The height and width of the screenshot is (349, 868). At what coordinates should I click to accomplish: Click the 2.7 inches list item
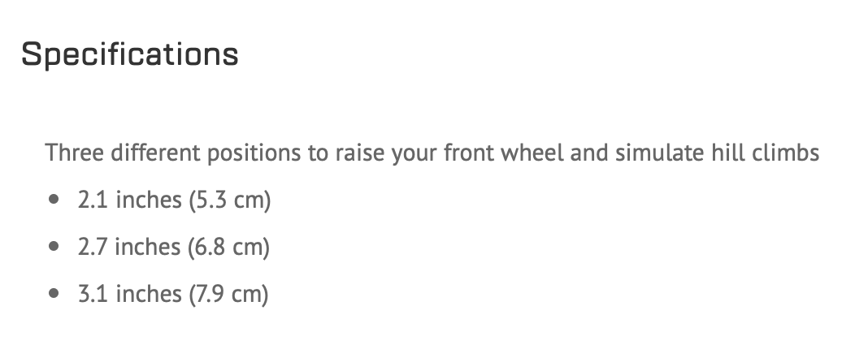[x=174, y=247]
